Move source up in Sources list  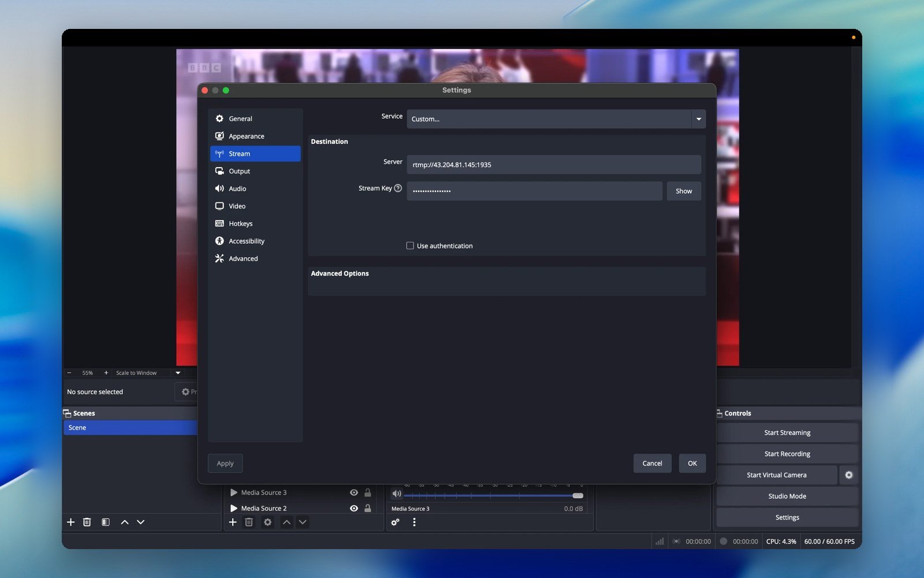pos(286,522)
